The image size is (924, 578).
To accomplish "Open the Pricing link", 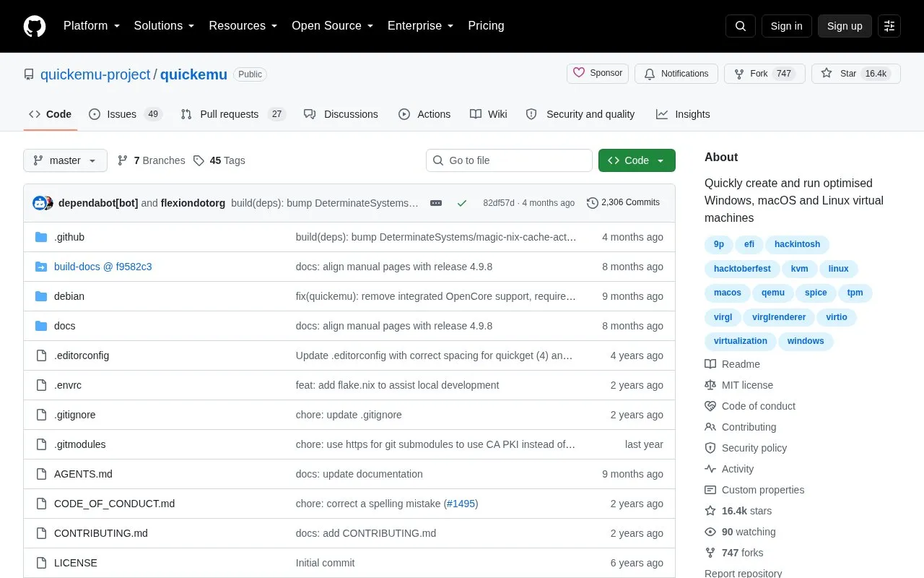I will click(x=486, y=26).
